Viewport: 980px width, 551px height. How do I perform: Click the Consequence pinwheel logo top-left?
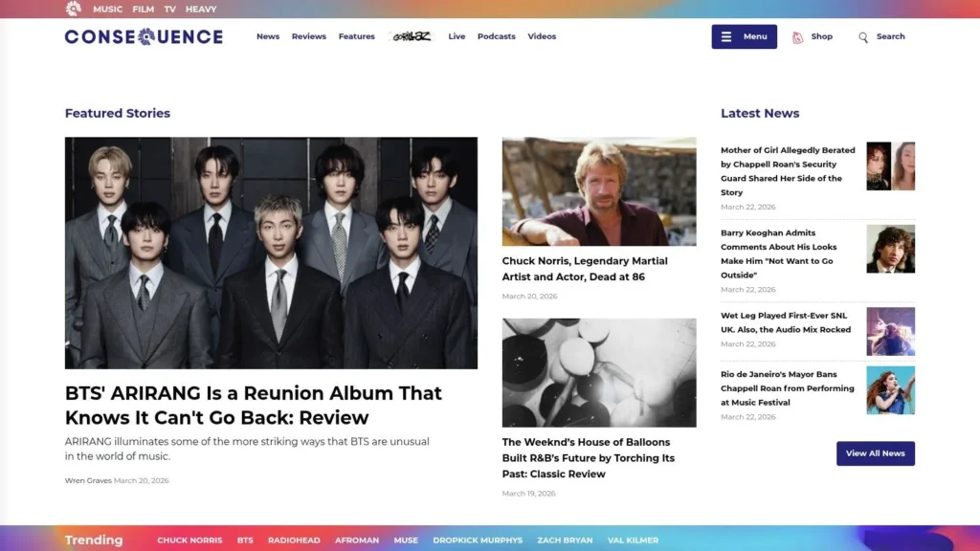click(x=73, y=9)
